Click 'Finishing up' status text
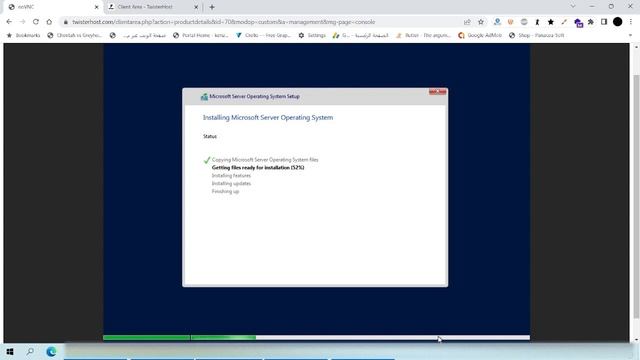This screenshot has height=360, width=640. click(x=225, y=191)
